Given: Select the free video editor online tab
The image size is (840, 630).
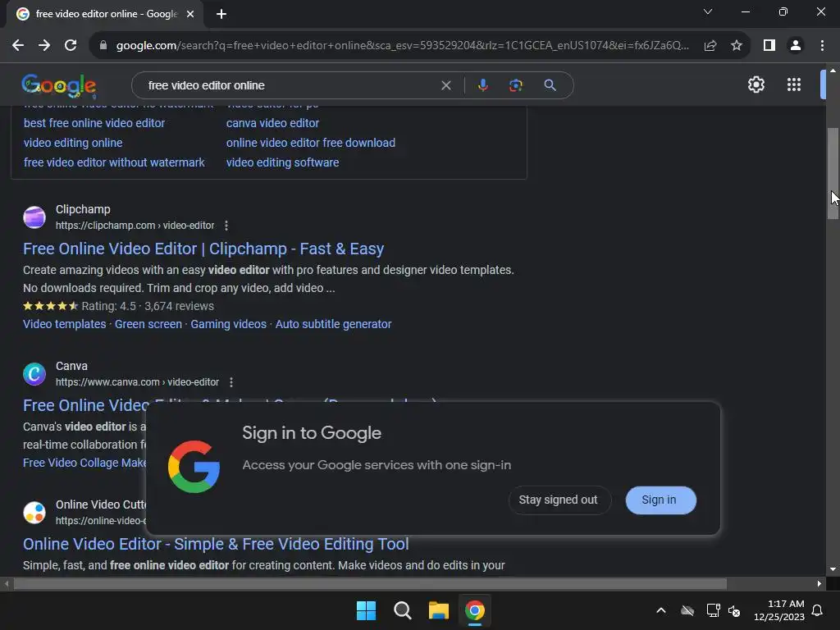Looking at the screenshot, I should pos(105,15).
